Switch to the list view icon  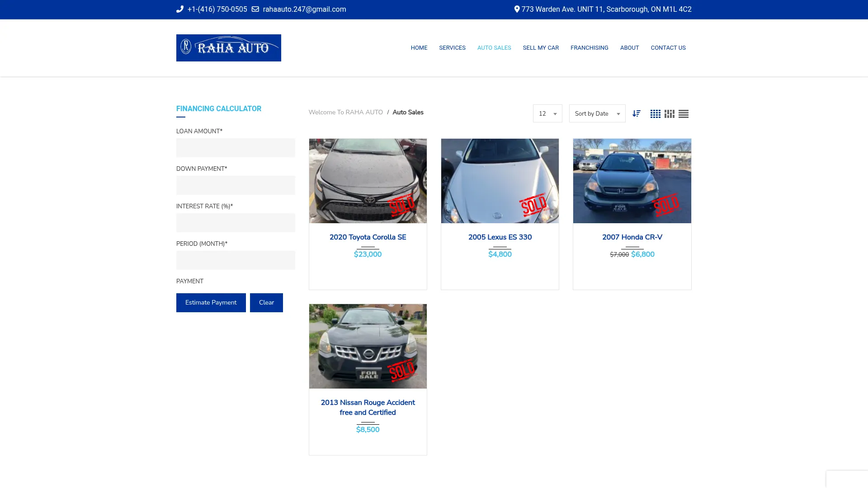click(x=684, y=114)
